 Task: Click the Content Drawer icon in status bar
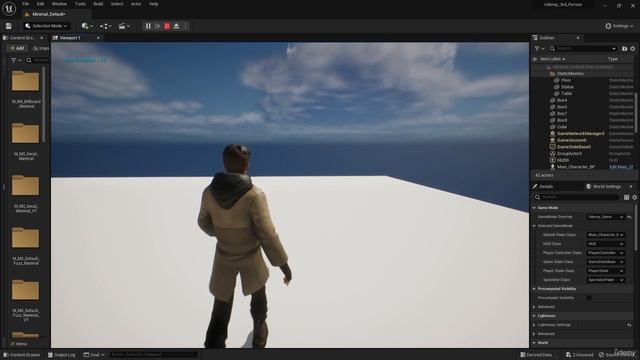tap(6, 355)
